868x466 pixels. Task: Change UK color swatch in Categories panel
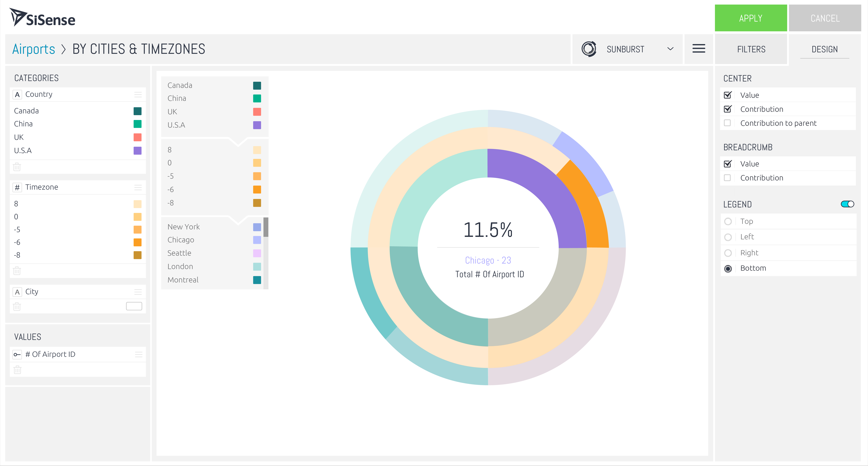click(137, 137)
